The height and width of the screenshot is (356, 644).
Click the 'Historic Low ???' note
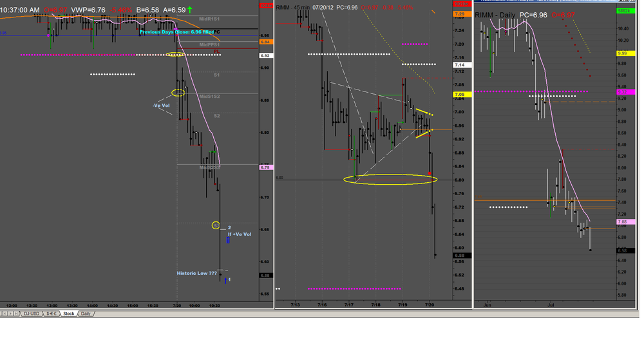196,273
